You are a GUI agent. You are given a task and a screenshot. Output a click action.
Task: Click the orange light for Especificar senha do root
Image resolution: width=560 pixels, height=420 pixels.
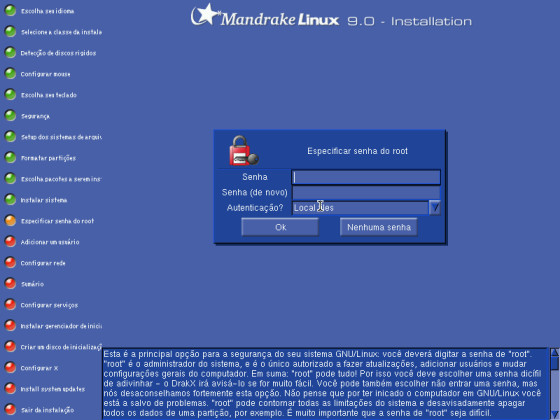10,221
